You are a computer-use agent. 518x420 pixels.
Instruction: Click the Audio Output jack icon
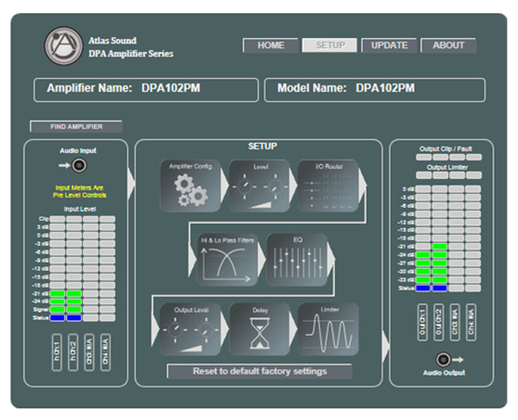444,359
